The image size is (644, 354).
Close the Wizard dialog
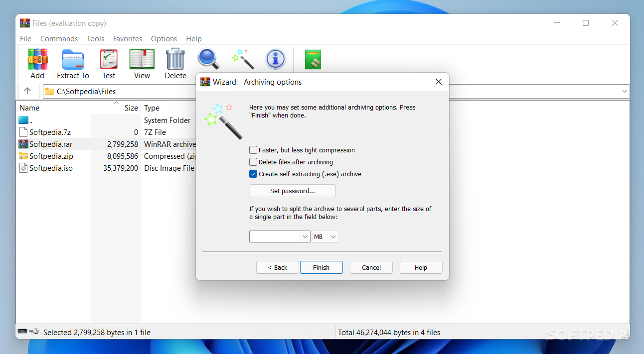439,82
